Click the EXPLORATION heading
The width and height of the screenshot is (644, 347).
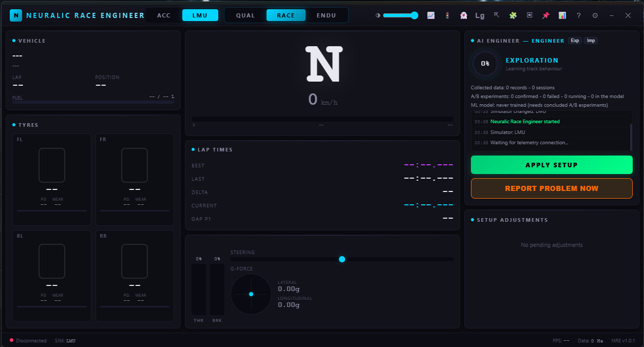point(532,60)
